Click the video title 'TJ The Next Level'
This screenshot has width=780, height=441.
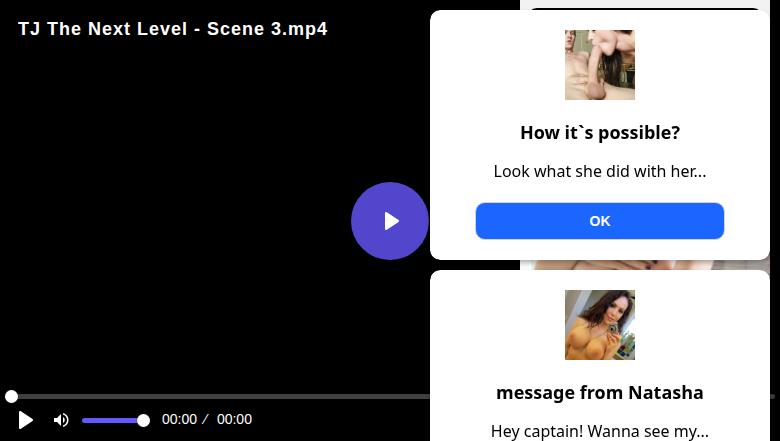pyautogui.click(x=172, y=29)
